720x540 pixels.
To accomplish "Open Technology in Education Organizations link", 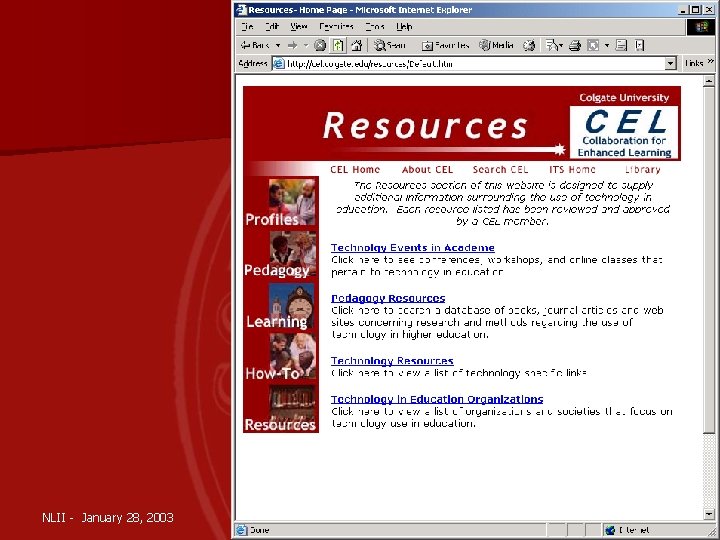I will (437, 399).
